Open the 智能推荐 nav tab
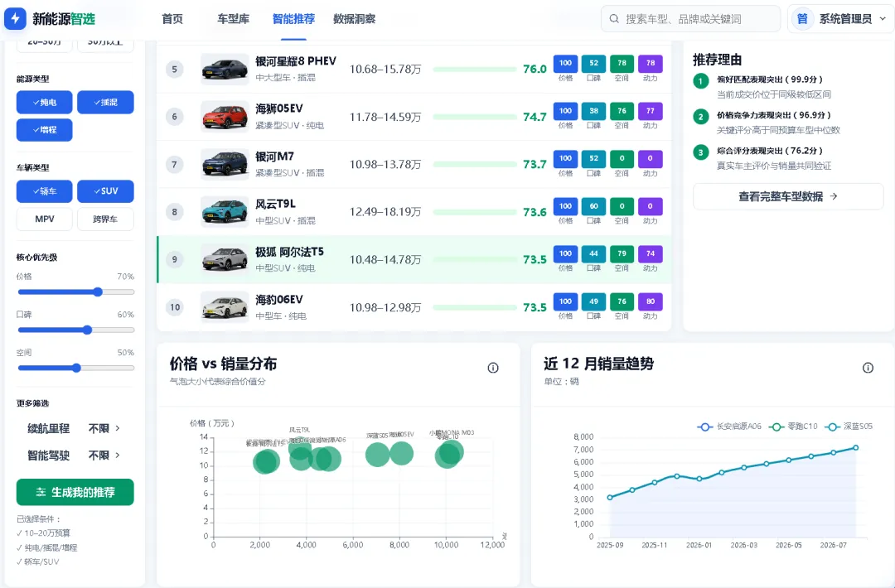Image resolution: width=895 pixels, height=588 pixels. 293,19
